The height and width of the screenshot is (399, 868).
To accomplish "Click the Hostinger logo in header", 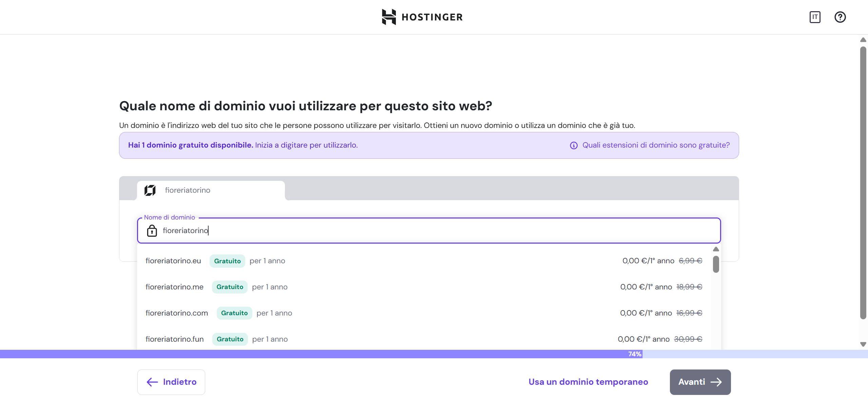I will [x=422, y=17].
